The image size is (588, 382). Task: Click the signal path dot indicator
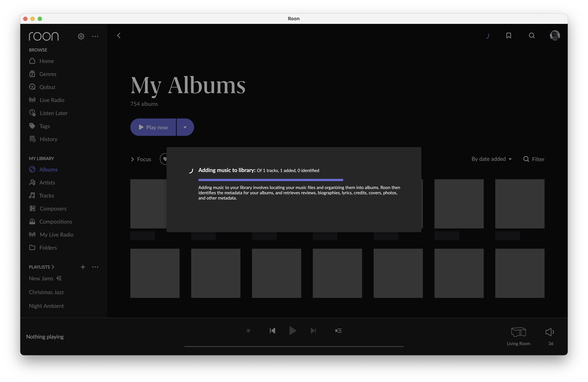pos(248,331)
